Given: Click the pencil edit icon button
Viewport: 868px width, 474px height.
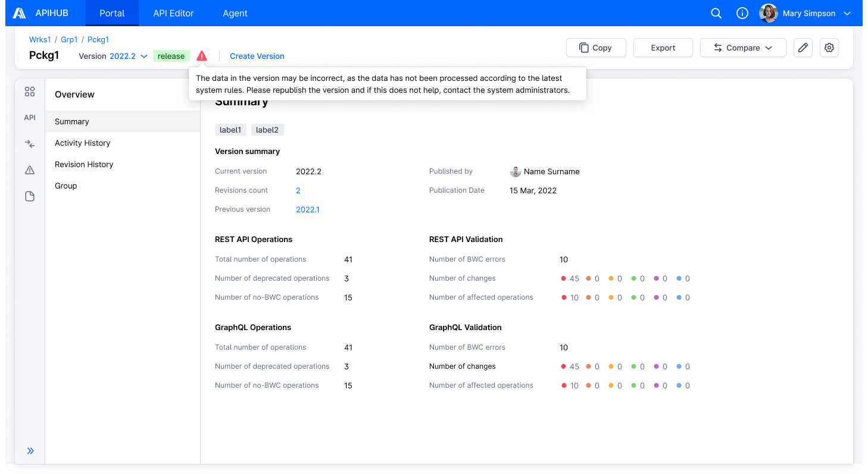Looking at the screenshot, I should click(x=803, y=48).
